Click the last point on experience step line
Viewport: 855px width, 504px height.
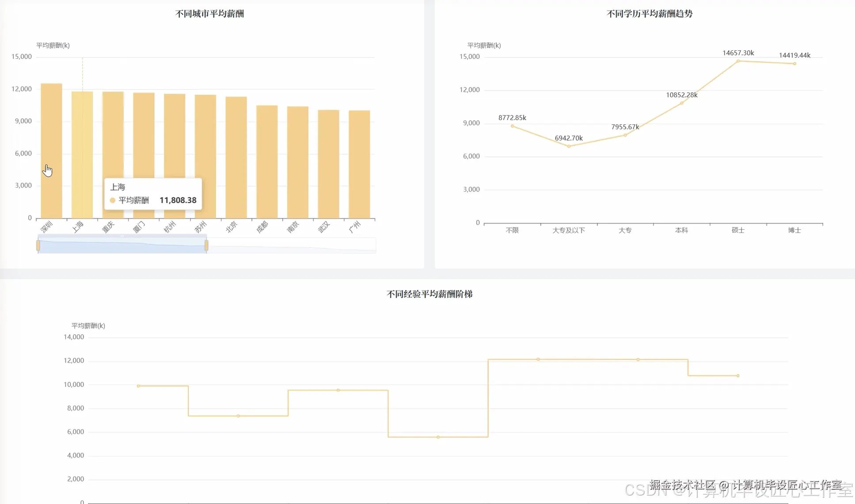coord(738,375)
